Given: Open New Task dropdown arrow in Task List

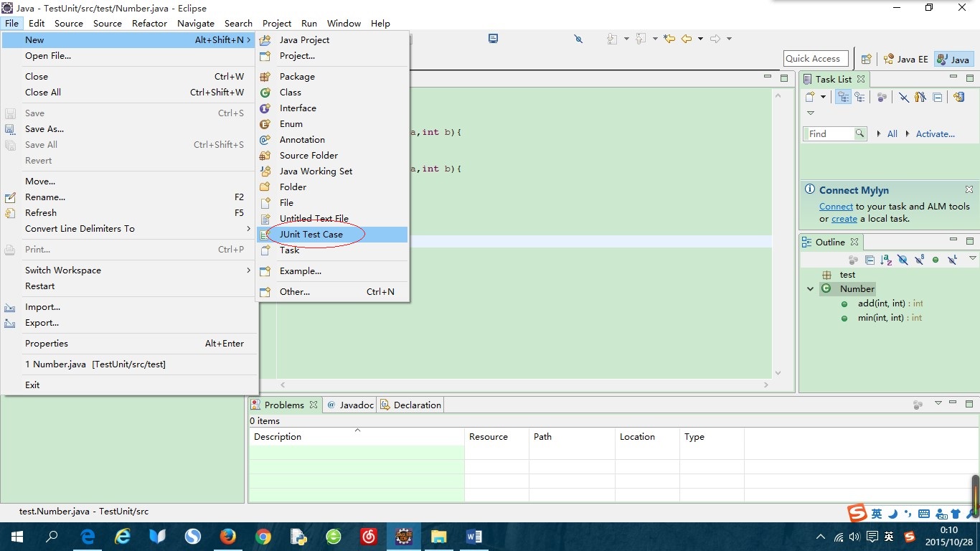Looking at the screenshot, I should click(823, 97).
